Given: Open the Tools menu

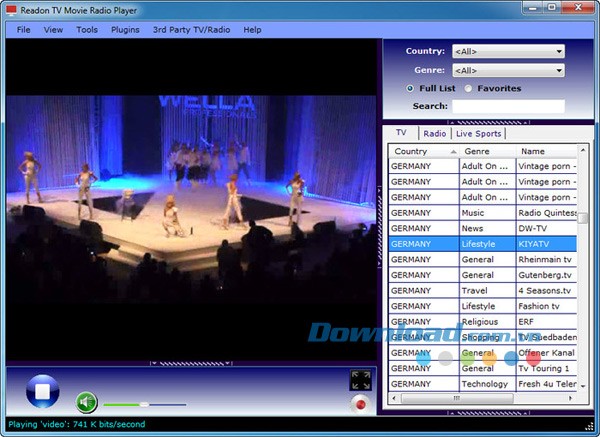Looking at the screenshot, I should (87, 29).
